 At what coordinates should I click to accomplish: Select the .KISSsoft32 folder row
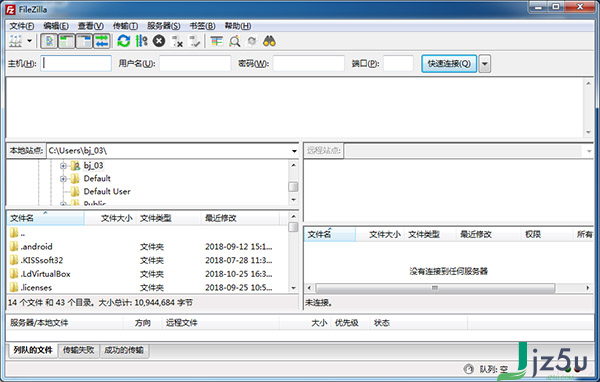point(147,260)
